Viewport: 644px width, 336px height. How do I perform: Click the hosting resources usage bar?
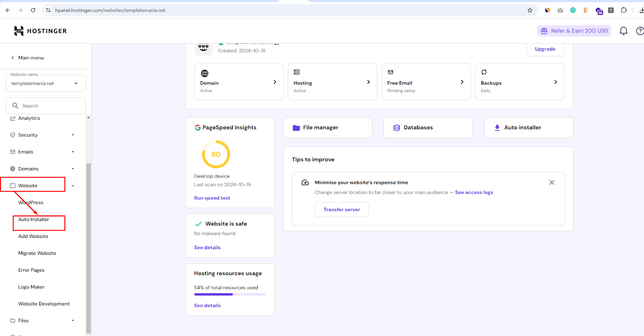[x=230, y=294]
